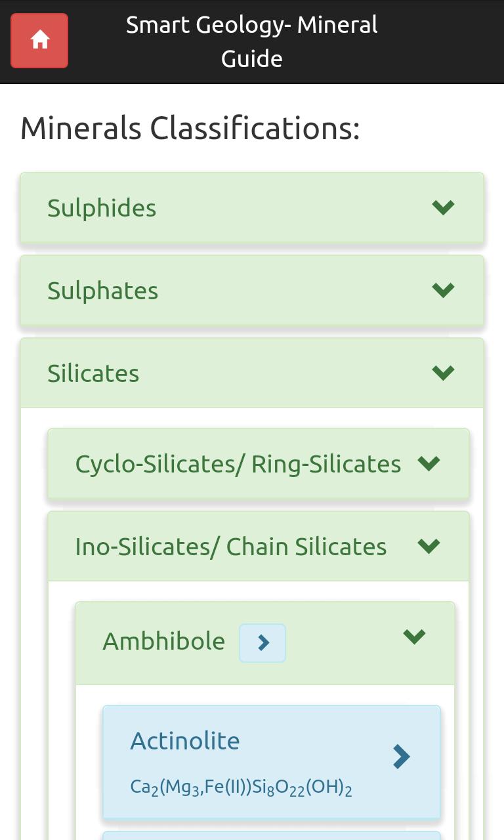Collapse Ino-Silicates/ Chain Silicates
504x840 pixels.
(x=429, y=545)
